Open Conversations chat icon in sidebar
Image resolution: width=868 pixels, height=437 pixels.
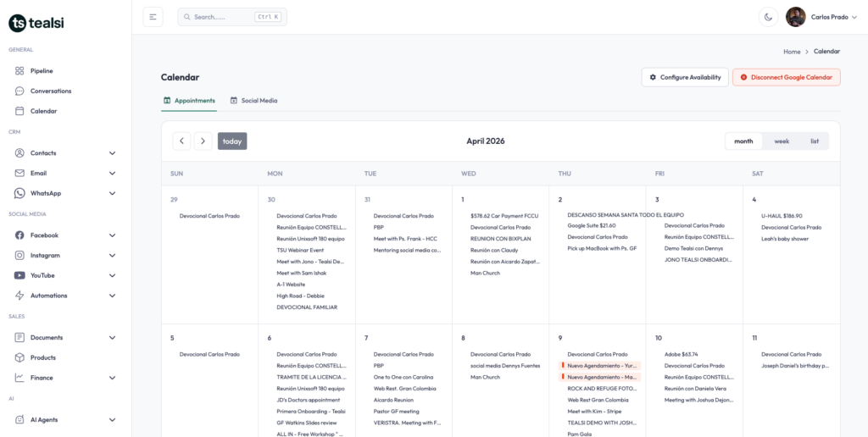(20, 91)
